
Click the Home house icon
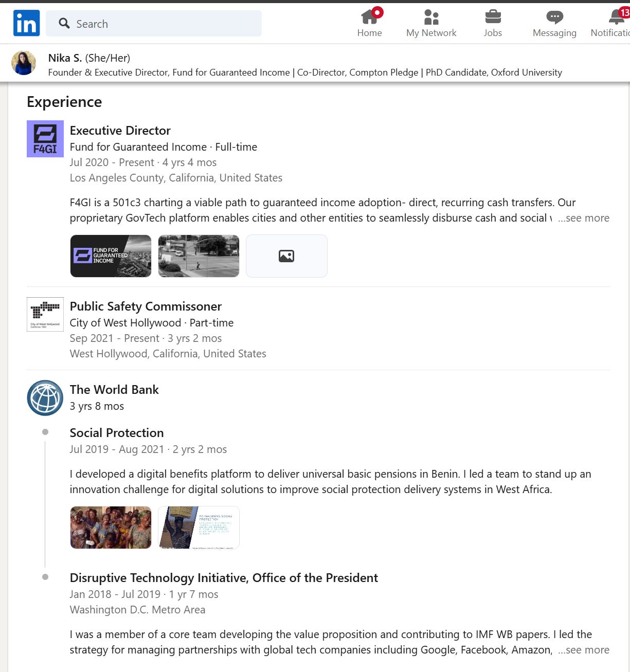369,17
